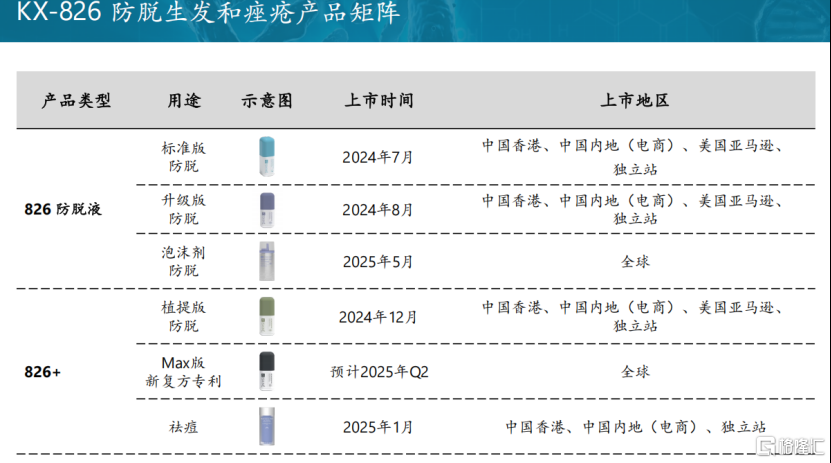The height and width of the screenshot is (463, 831).
Task: Select the 祛痘 row region 中国香港、中国内地（电商）、独立站
Action: tap(635, 427)
